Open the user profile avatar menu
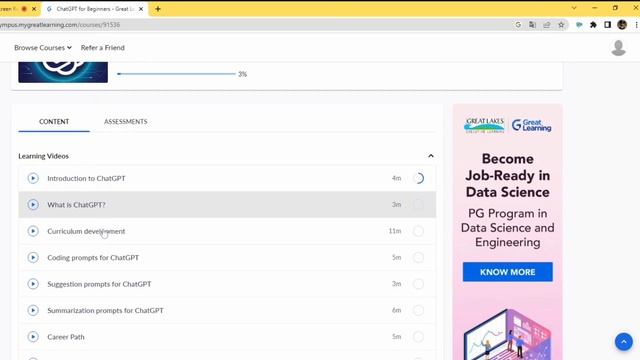This screenshot has height=360, width=640. click(x=618, y=48)
